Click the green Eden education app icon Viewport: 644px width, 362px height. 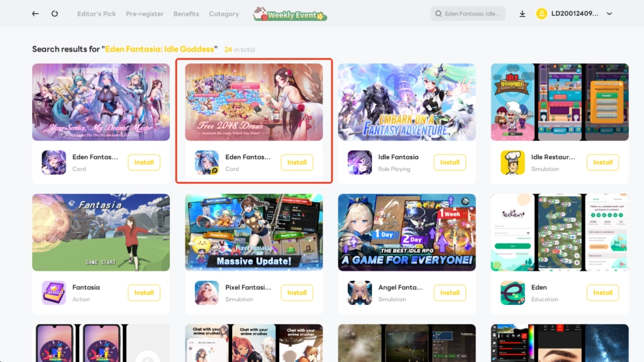click(512, 292)
